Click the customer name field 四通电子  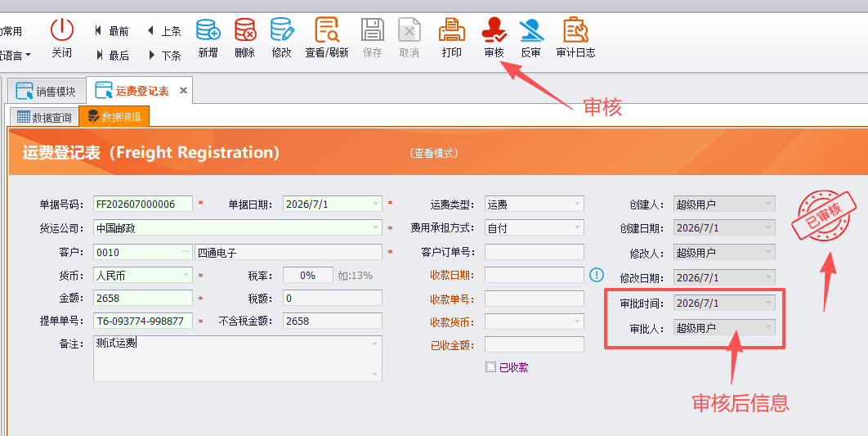pos(289,251)
